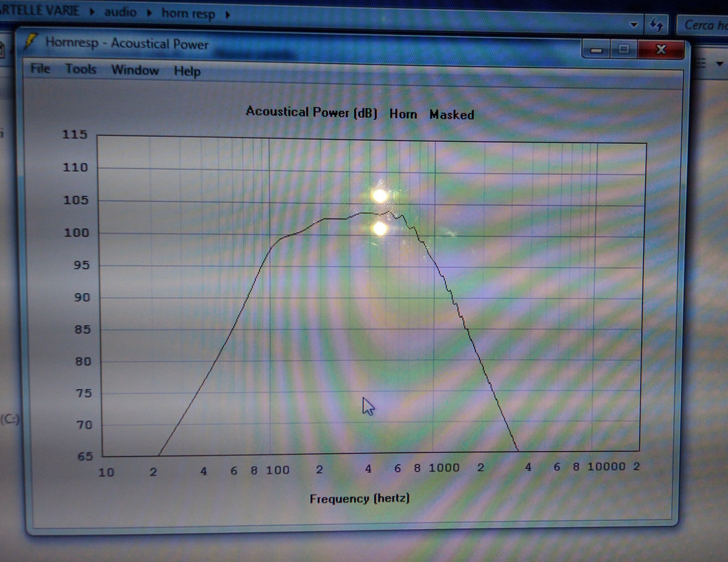Expand arrow after 'horn resp' in breadcrumb

(228, 15)
